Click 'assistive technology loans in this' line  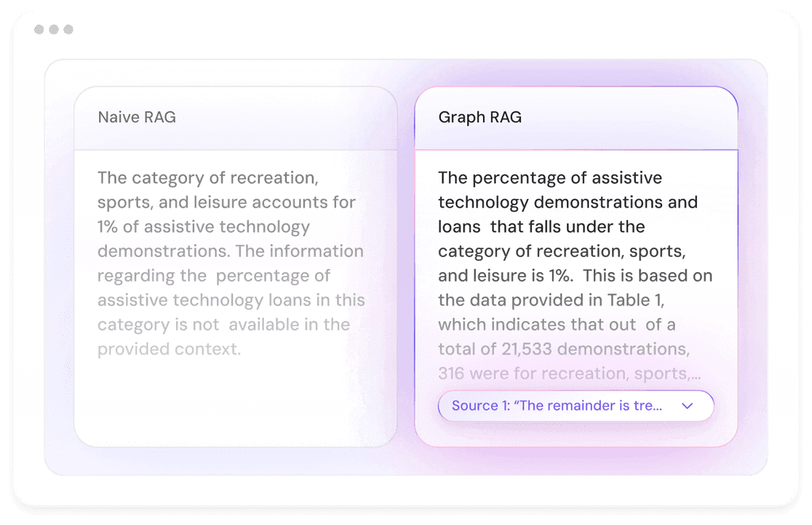(231, 300)
